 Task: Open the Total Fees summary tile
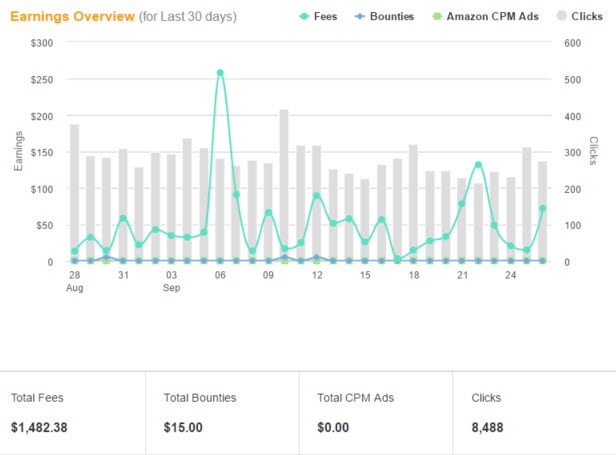(x=73, y=412)
